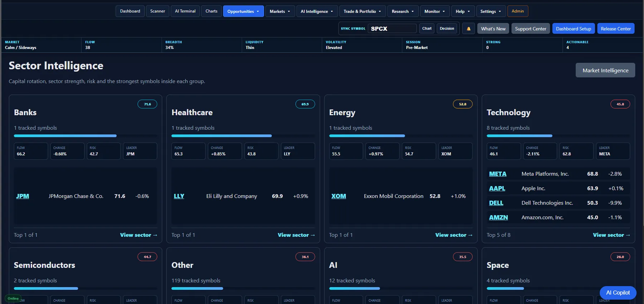644x304 pixels.
Task: View sector details for Energy
Action: pyautogui.click(x=454, y=235)
